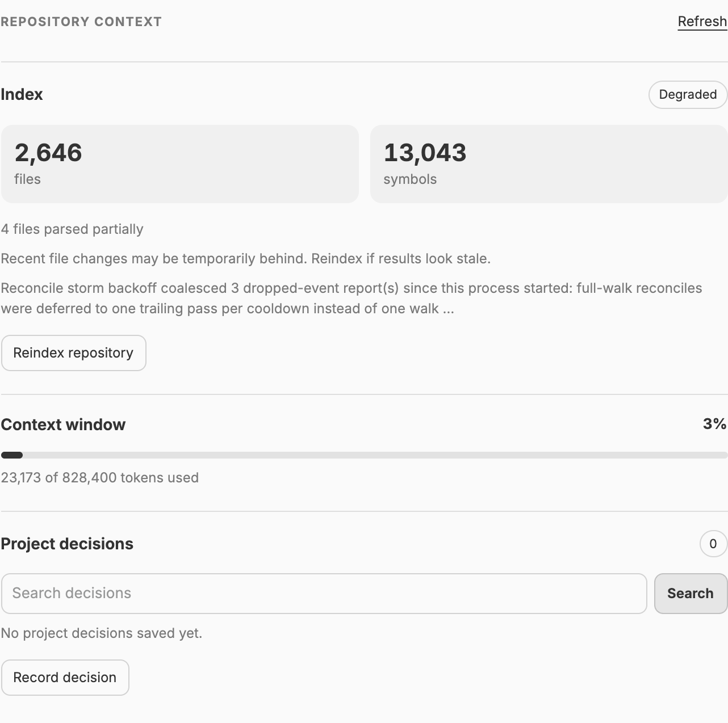Click the Refresh link
728x723 pixels.
click(x=702, y=22)
